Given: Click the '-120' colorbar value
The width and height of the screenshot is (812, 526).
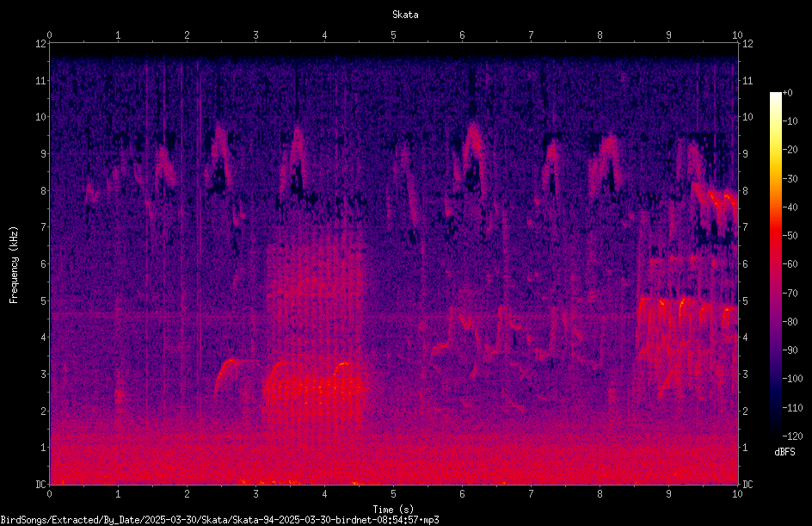Looking at the screenshot, I should tap(792, 436).
